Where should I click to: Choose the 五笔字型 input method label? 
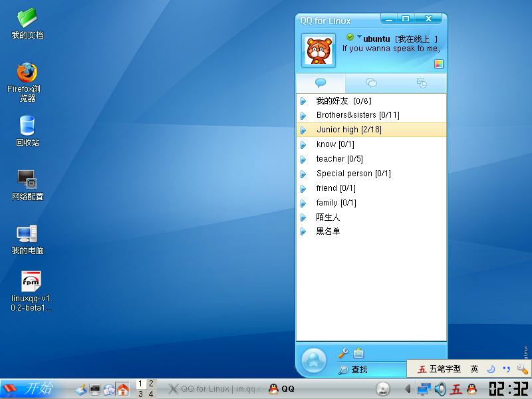pos(445,369)
